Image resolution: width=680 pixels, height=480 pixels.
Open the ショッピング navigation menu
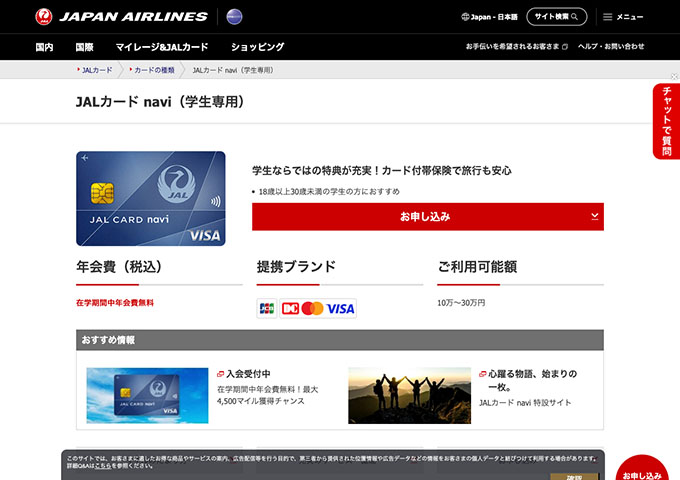point(258,47)
